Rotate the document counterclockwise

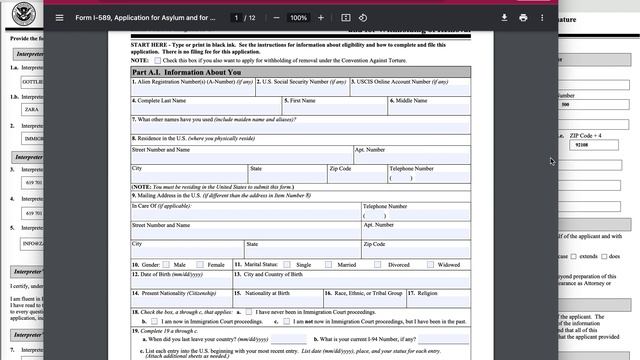click(x=363, y=18)
